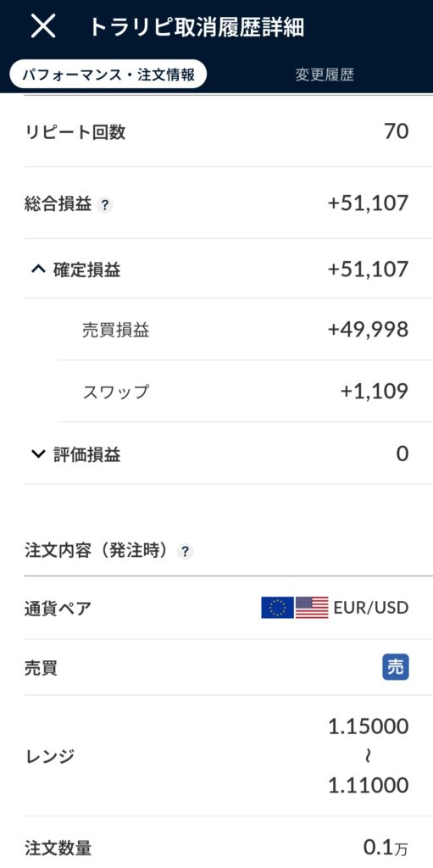
Task: Close the トラリピ取消履歴詳細 screen with X
Action: tap(43, 26)
